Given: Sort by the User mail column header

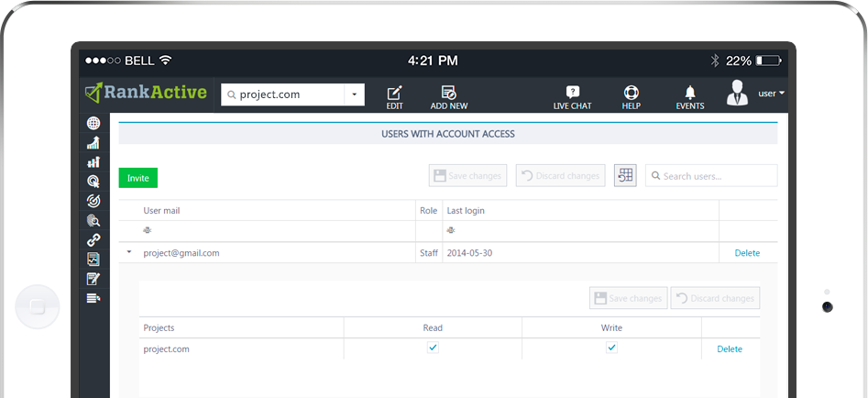Looking at the screenshot, I should (x=161, y=211).
